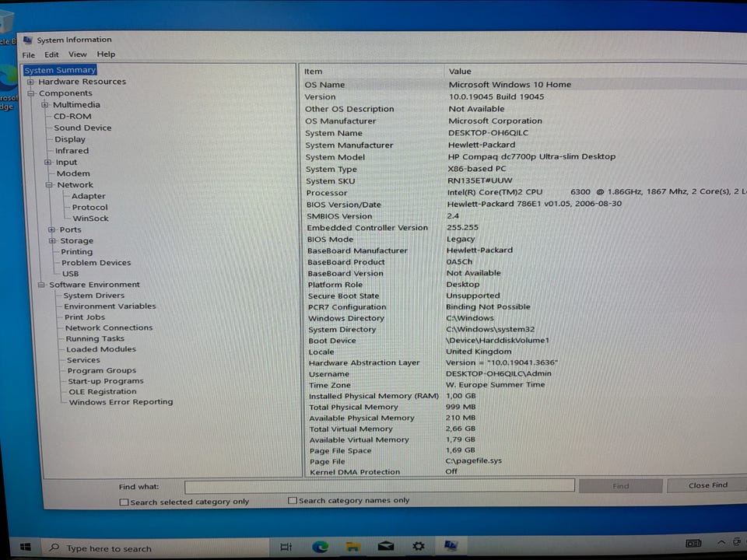Viewport: 747px width, 560px height.
Task: Select the Protocol tree item
Action: [89, 207]
